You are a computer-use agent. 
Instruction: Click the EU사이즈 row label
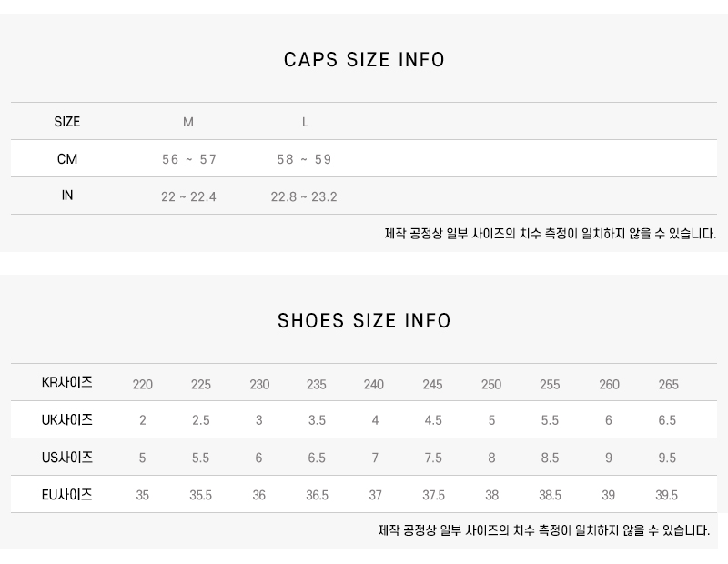tap(67, 495)
